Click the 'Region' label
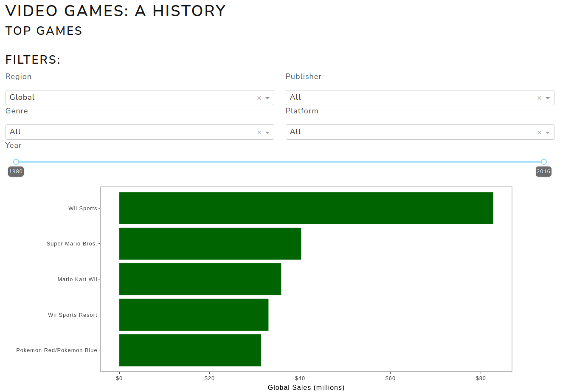 (18, 76)
